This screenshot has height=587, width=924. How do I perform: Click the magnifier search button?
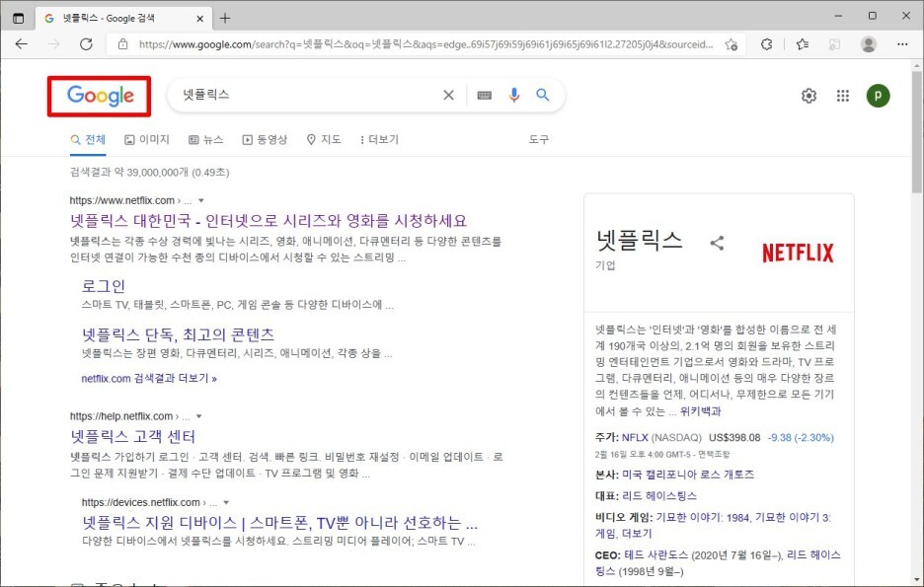click(543, 95)
